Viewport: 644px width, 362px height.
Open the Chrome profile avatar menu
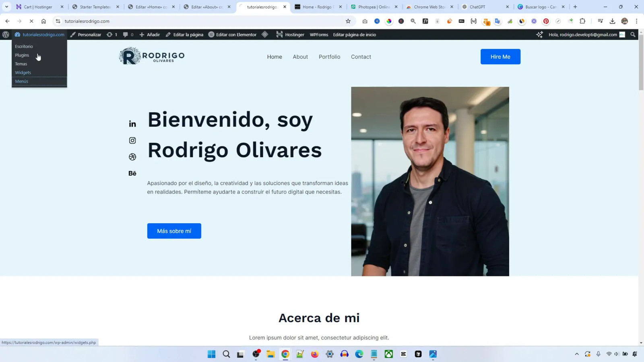click(x=625, y=21)
